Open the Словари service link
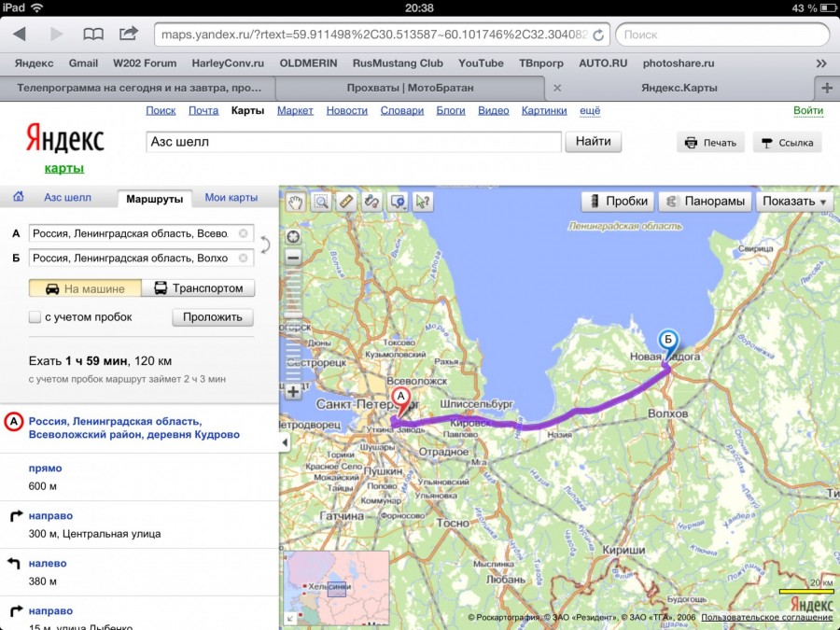Viewport: 840px width, 630px height. [x=401, y=110]
